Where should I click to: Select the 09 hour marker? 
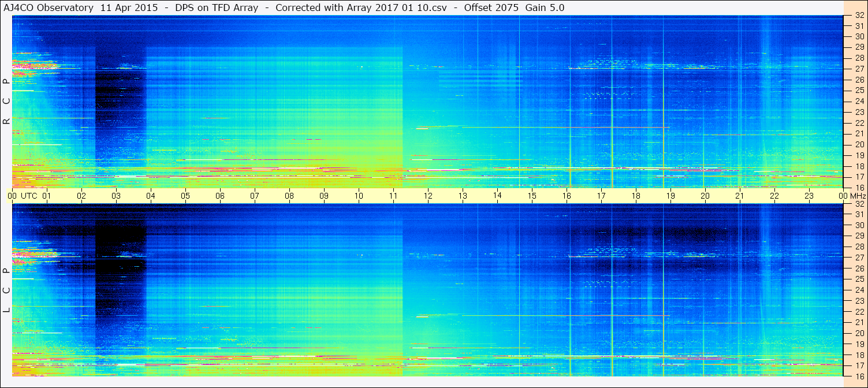pos(324,196)
